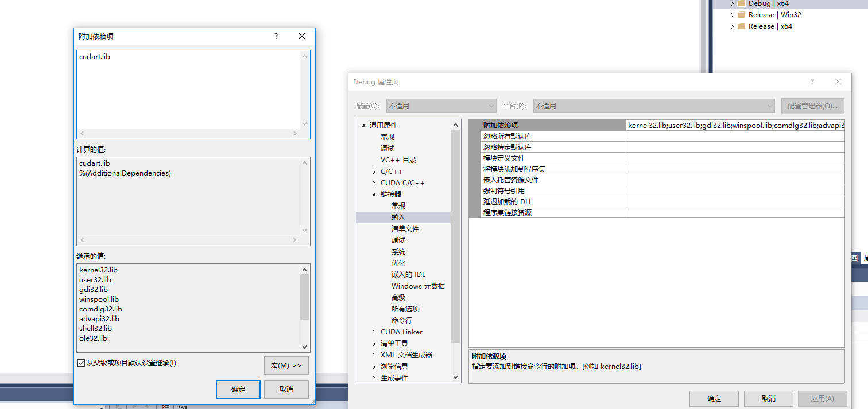
Task: Click the help icon on 附加依赖项 dialog
Action: pyautogui.click(x=276, y=36)
